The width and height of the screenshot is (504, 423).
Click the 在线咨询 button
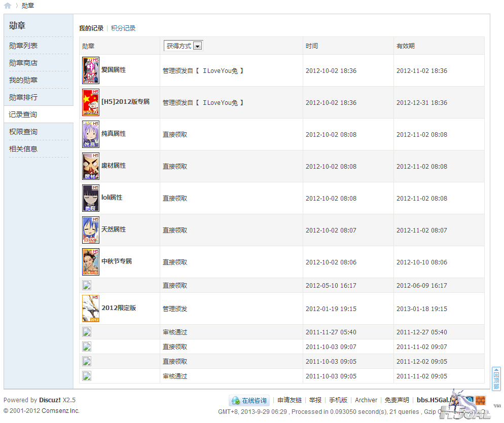pyautogui.click(x=249, y=400)
